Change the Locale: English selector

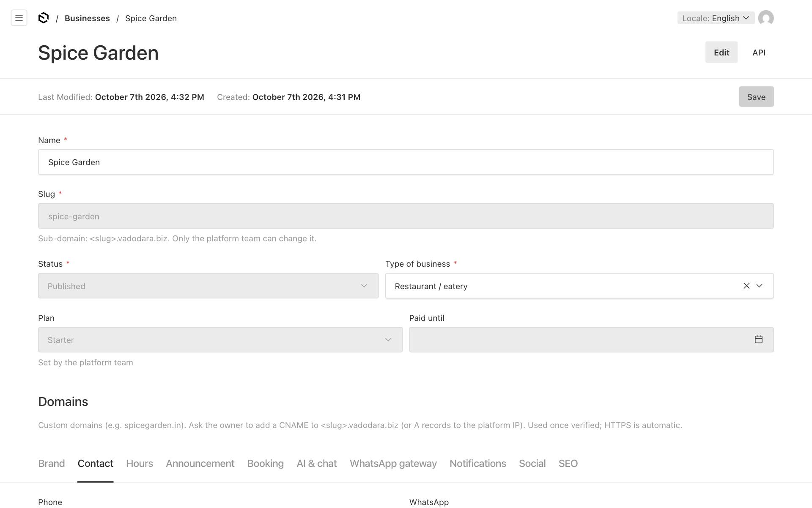pyautogui.click(x=716, y=18)
